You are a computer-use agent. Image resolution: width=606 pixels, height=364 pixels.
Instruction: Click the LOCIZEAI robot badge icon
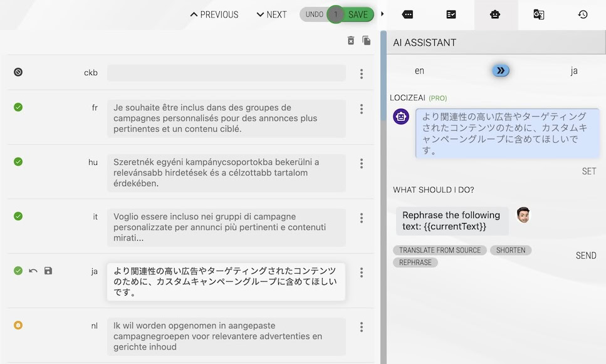coord(400,117)
